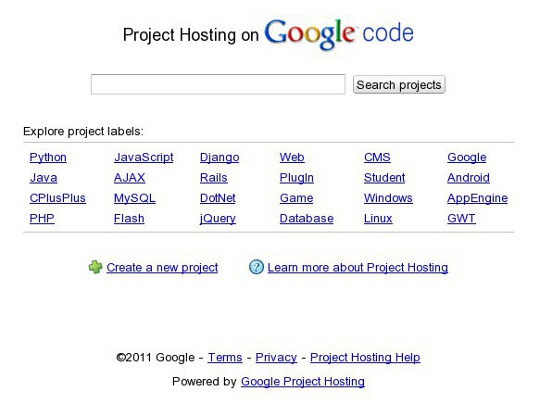Browse projects labeled MySQL
Image resolution: width=540 pixels, height=404 pixels.
(x=135, y=198)
